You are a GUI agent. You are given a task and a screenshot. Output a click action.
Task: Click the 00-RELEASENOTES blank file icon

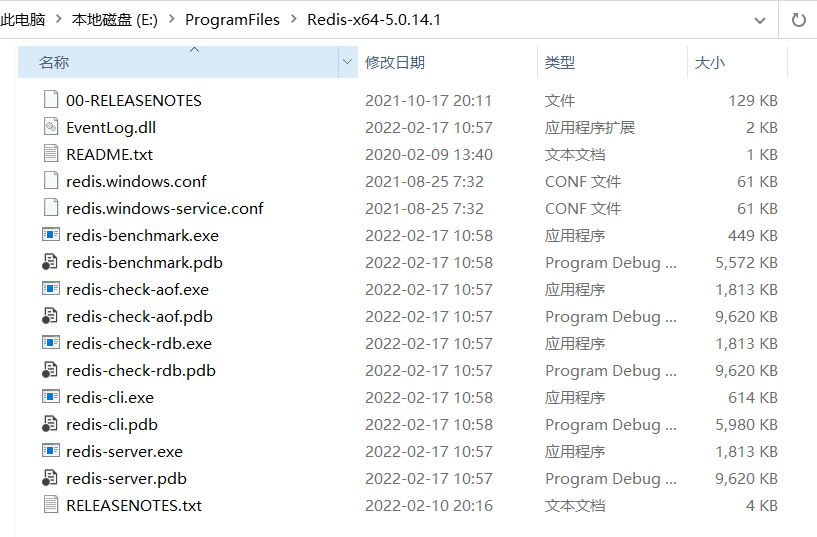(x=51, y=100)
